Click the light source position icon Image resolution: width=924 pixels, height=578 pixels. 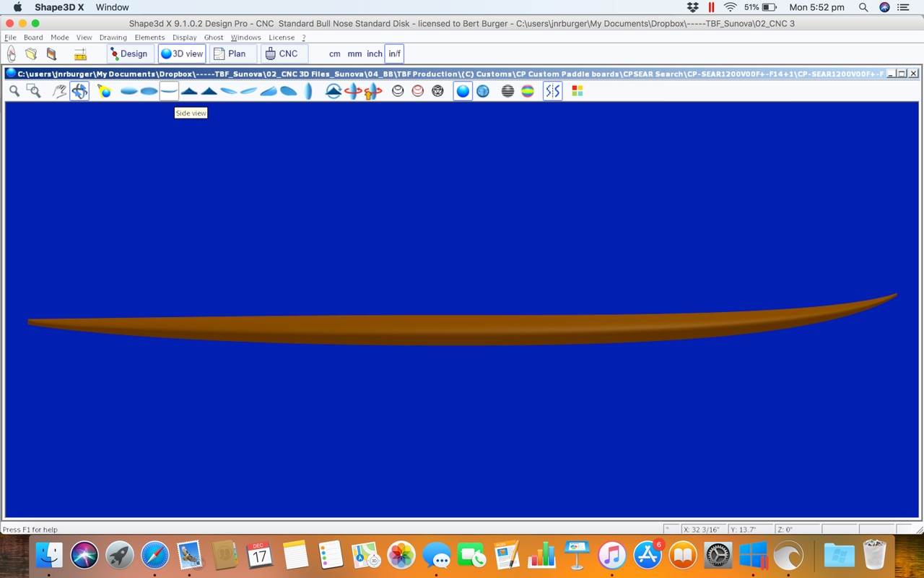[105, 91]
